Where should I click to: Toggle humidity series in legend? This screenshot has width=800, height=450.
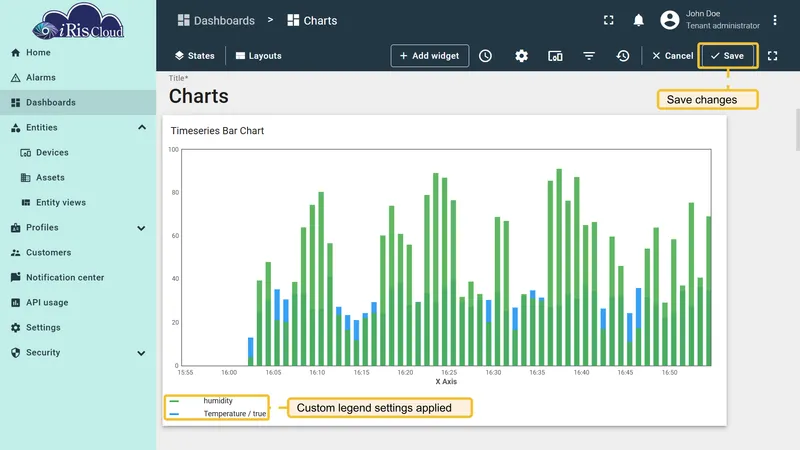(x=217, y=401)
